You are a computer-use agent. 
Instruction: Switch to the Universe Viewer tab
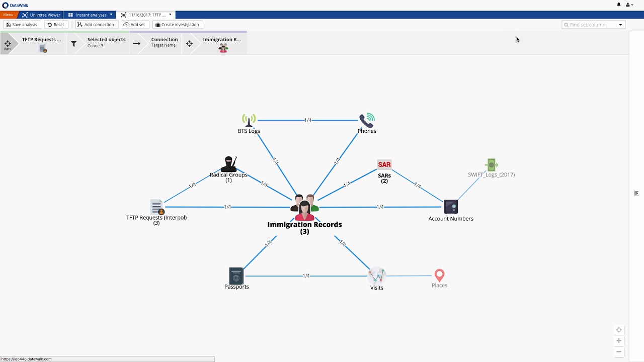(x=41, y=15)
